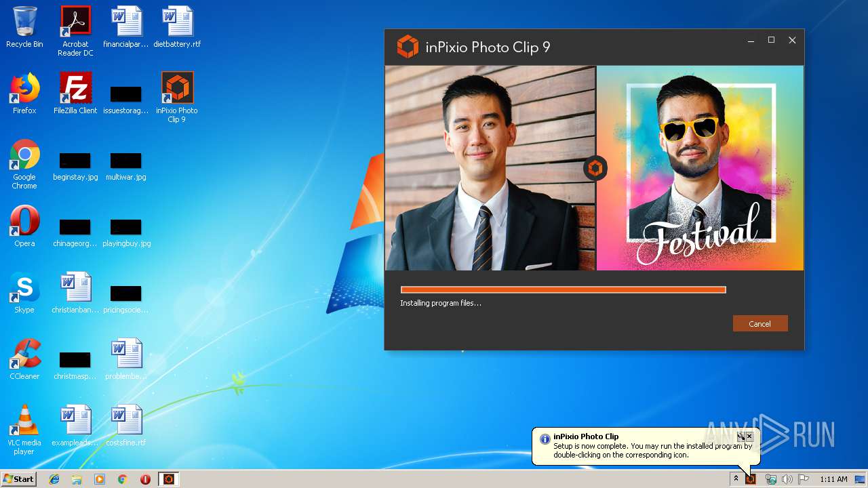This screenshot has height=488, width=868.
Task: Open VLC media player shortcut
Action: click(24, 430)
